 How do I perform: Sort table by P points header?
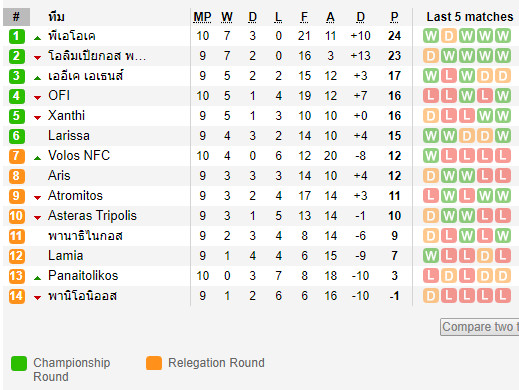(x=394, y=17)
